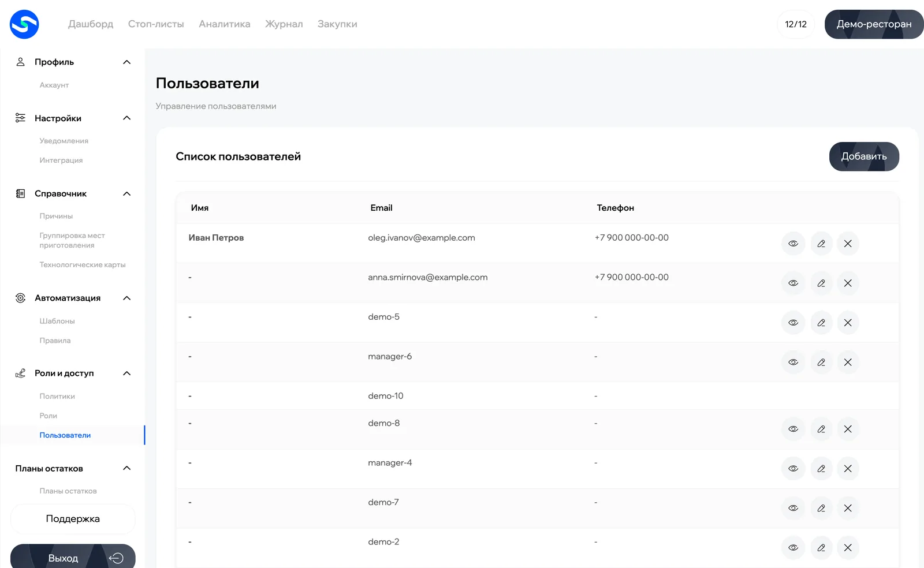924x568 pixels.
Task: Collapse the Справочник sidebar section
Action: coord(127,193)
